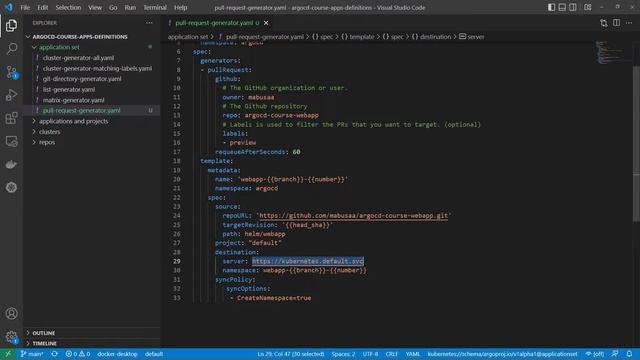Image resolution: width=640 pixels, height=360 pixels.
Task: Toggle the bottom panel layout icon
Action: pyautogui.click(x=562, y=7)
